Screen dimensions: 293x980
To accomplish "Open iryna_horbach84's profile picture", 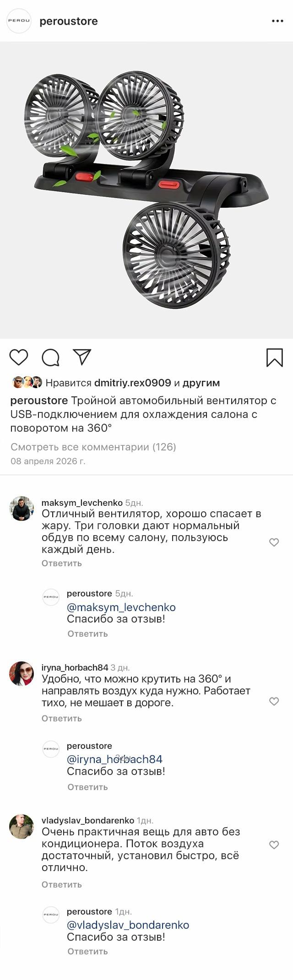I will tap(22, 673).
